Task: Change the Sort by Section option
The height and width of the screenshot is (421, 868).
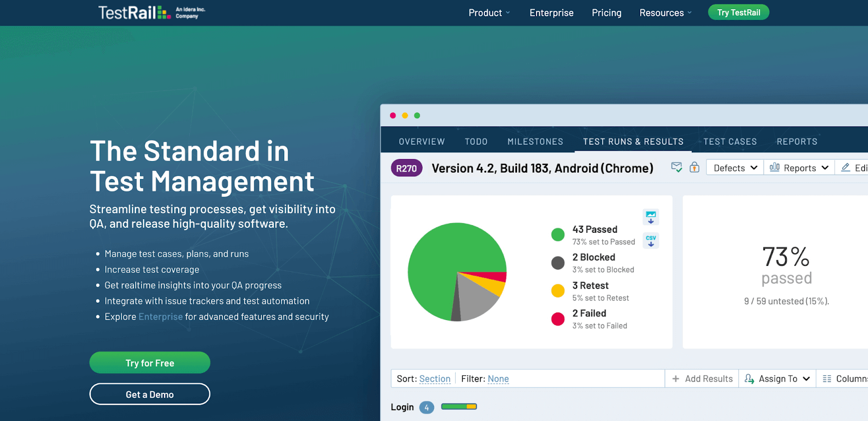Action: pos(435,379)
